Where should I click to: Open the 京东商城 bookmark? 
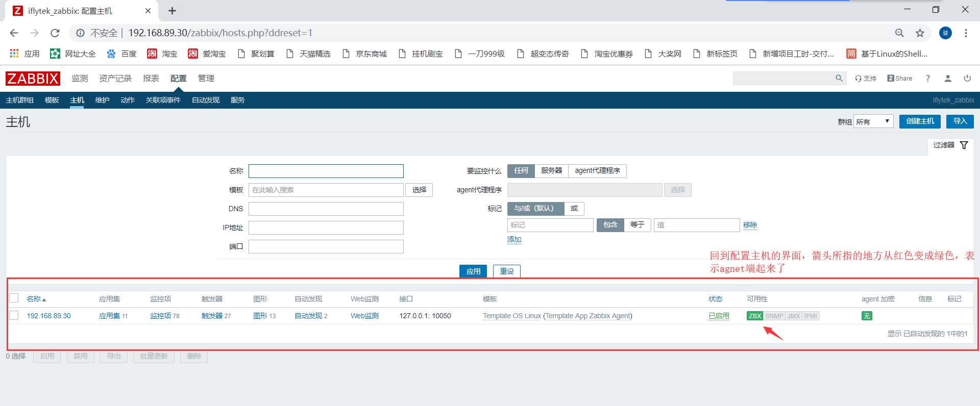(x=364, y=54)
